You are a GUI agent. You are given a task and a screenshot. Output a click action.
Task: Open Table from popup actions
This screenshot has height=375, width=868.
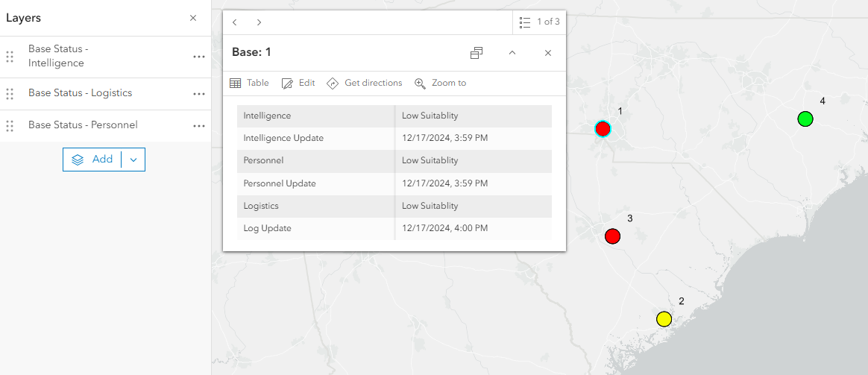249,83
